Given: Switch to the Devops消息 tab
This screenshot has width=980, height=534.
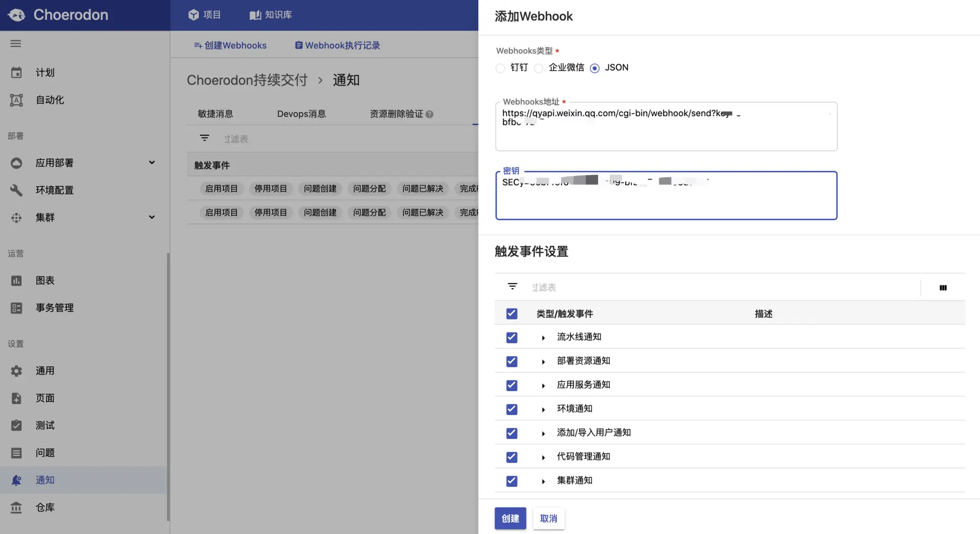Looking at the screenshot, I should point(302,114).
